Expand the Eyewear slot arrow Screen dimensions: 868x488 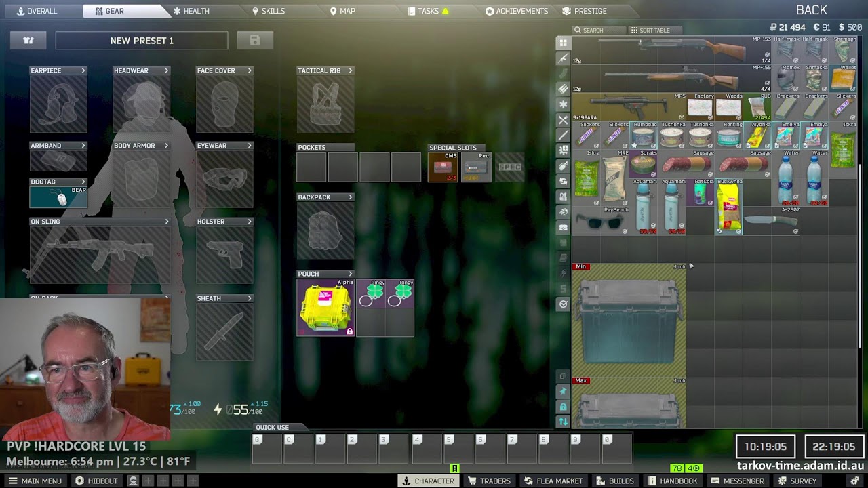250,146
